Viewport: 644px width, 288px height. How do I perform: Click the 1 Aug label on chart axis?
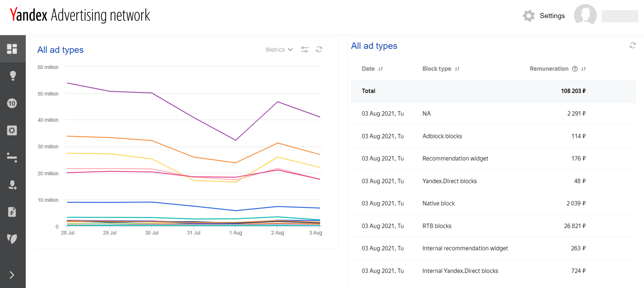pyautogui.click(x=236, y=233)
